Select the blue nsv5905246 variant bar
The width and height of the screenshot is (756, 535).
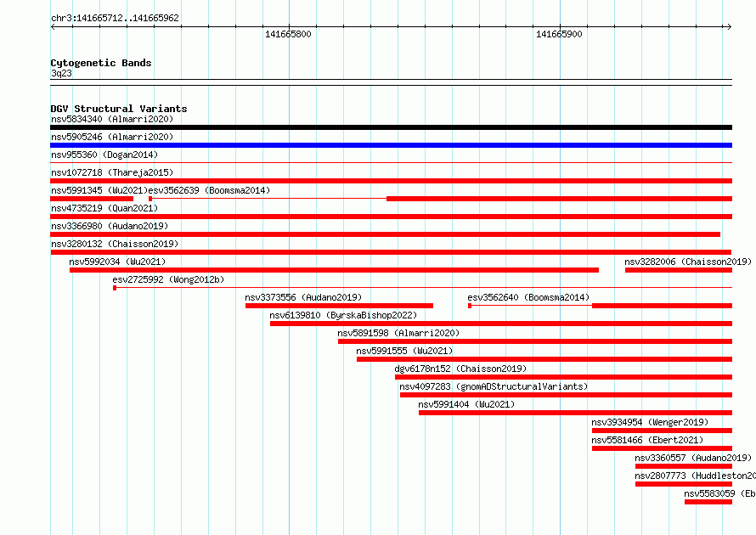click(391, 145)
